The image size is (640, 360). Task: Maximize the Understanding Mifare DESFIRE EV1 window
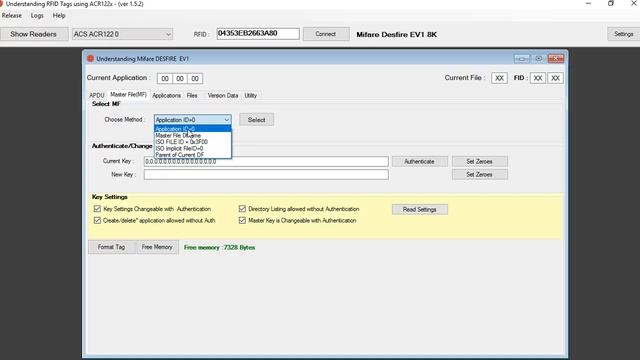coord(539,59)
